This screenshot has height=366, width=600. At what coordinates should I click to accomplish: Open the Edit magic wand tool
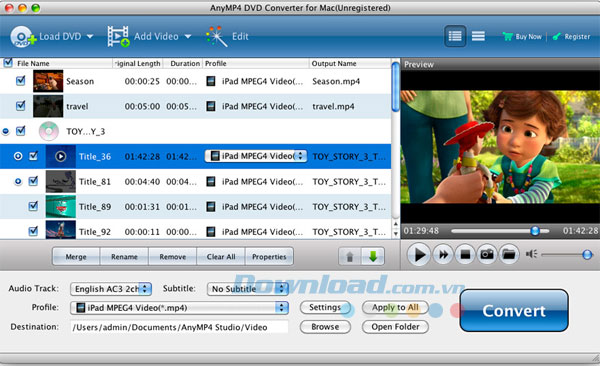coord(217,37)
